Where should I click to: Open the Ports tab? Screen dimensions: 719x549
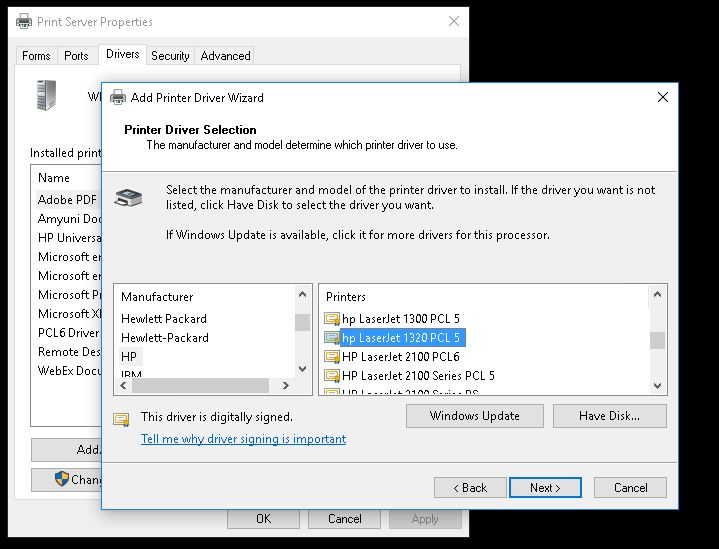click(76, 56)
